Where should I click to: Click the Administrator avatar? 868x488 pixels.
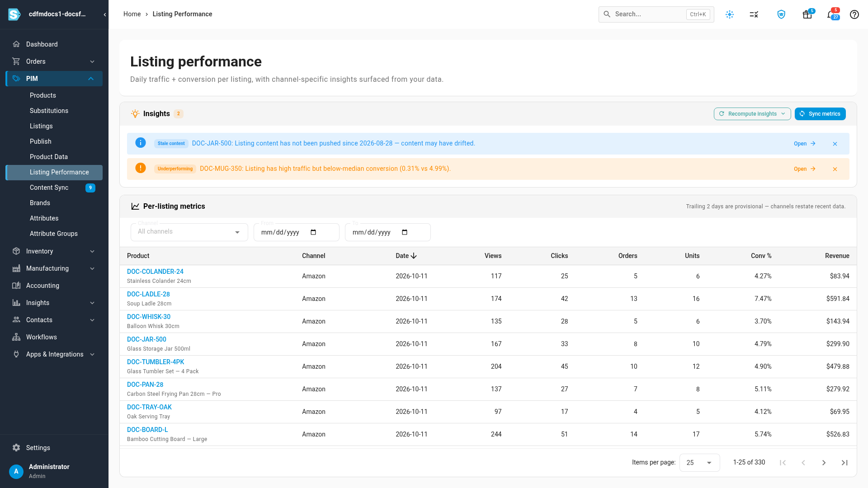coord(16,471)
